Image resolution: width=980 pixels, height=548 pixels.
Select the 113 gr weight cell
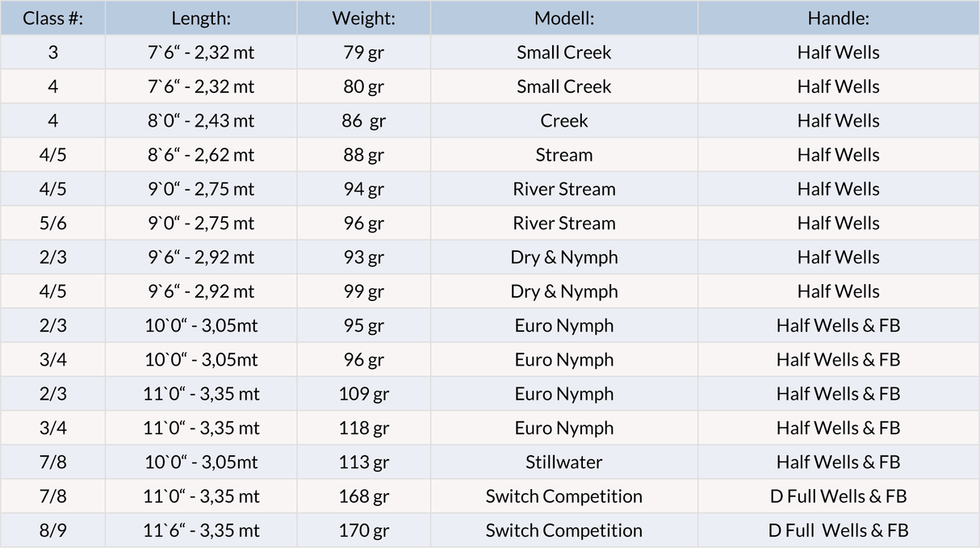click(x=363, y=462)
